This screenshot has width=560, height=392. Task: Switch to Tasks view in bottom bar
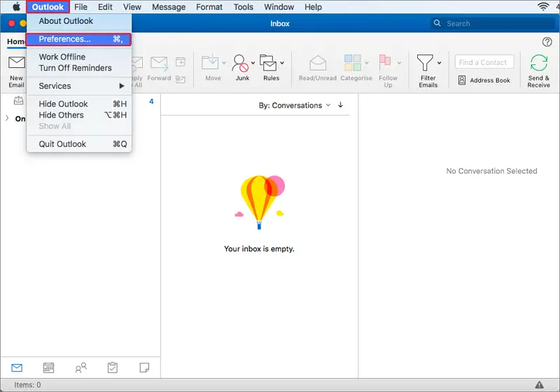tap(113, 367)
